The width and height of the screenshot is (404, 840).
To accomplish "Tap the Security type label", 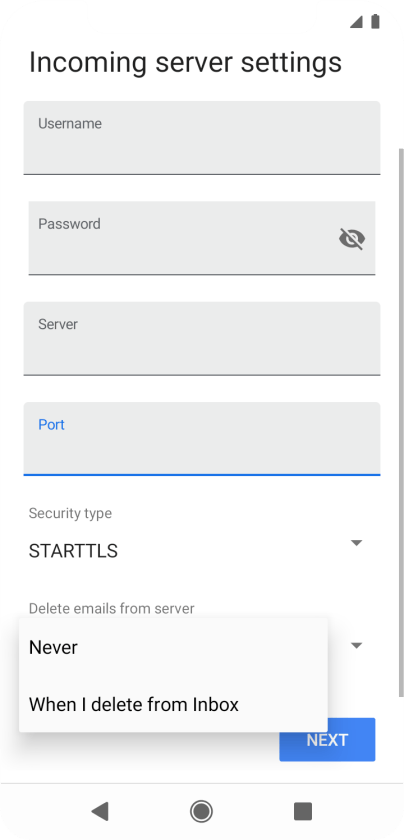I will pyautogui.click(x=70, y=513).
